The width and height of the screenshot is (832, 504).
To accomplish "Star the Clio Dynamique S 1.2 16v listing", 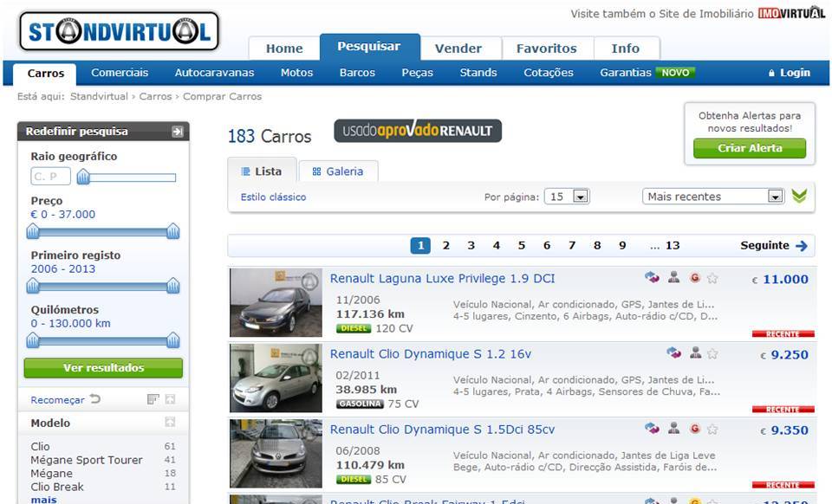I will coord(712,353).
